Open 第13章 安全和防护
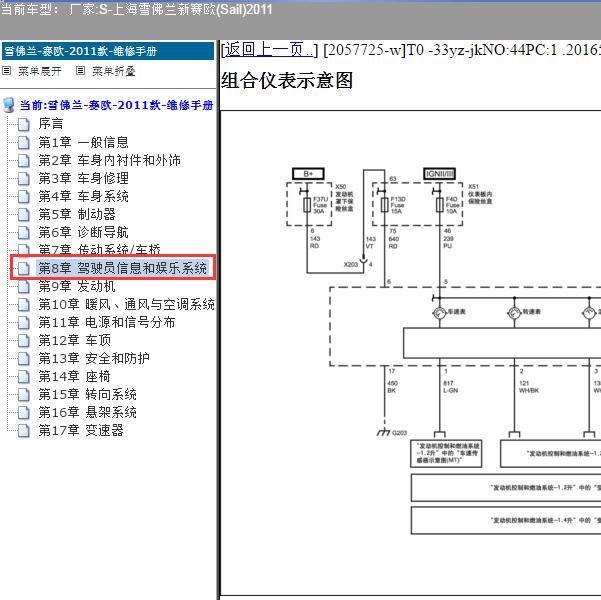 click(94, 358)
